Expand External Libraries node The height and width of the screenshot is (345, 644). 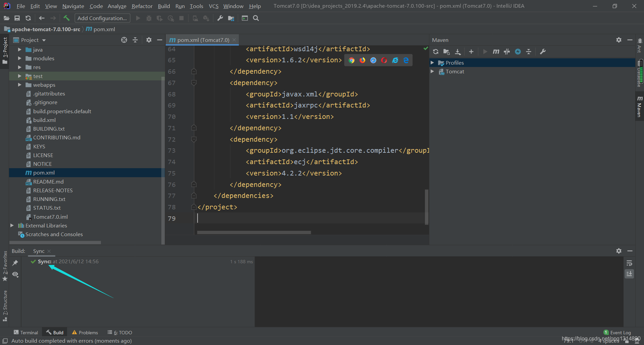(12, 225)
